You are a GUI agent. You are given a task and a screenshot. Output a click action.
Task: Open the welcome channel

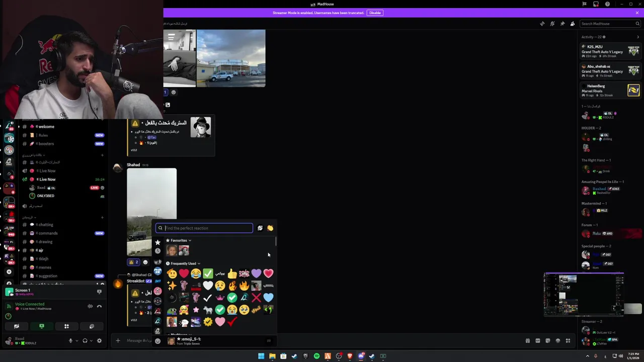tap(63, 127)
